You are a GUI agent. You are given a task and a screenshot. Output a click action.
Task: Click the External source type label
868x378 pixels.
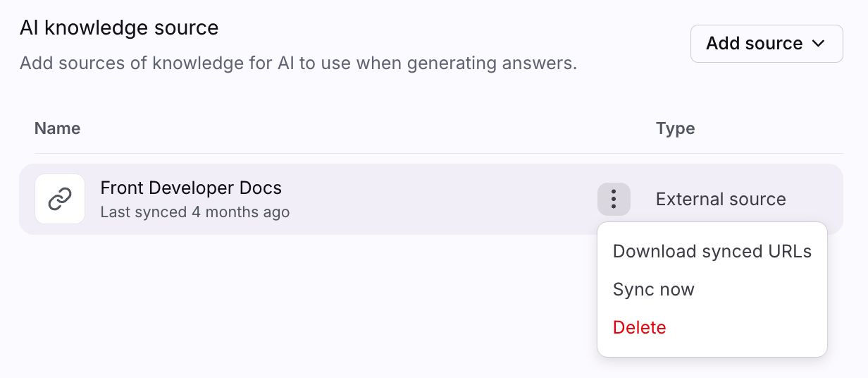tap(720, 200)
